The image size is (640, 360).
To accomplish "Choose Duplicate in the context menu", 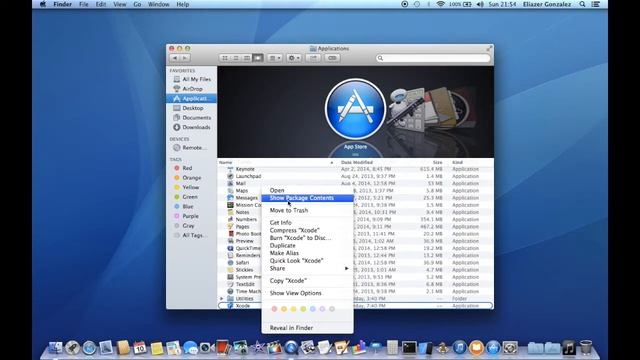I will pyautogui.click(x=307, y=245).
